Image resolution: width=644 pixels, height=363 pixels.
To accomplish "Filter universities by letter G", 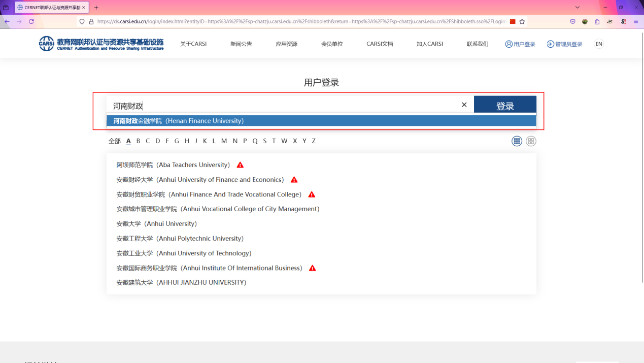I will (177, 141).
